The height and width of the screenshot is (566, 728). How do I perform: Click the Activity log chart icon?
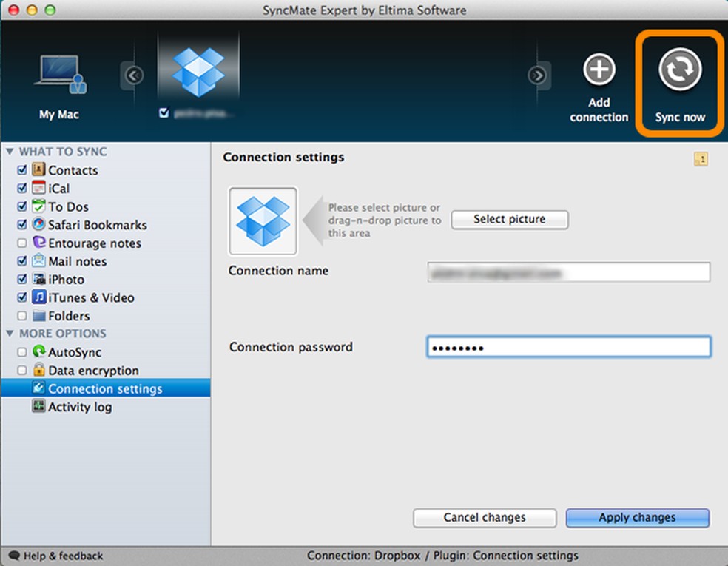[x=38, y=405]
